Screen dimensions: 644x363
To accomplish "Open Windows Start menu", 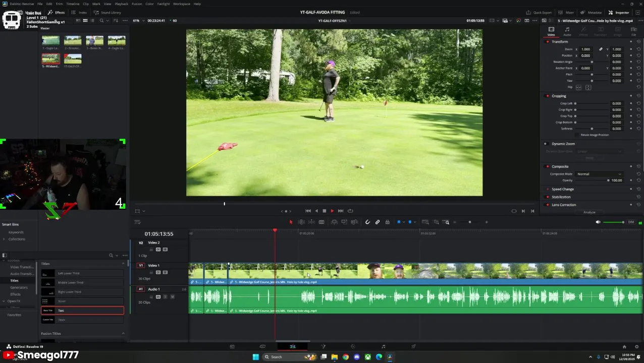I will [x=256, y=357].
